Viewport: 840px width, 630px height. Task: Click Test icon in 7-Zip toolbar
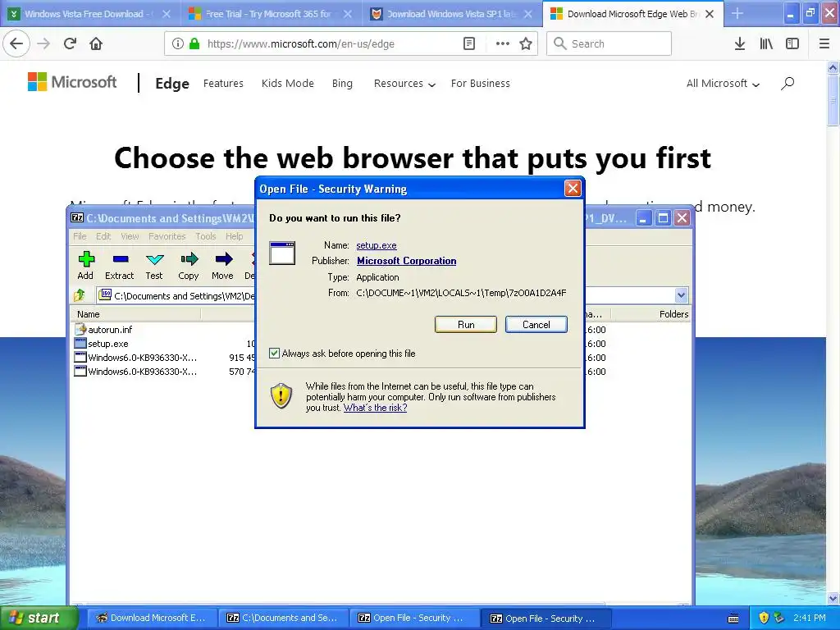pyautogui.click(x=154, y=266)
